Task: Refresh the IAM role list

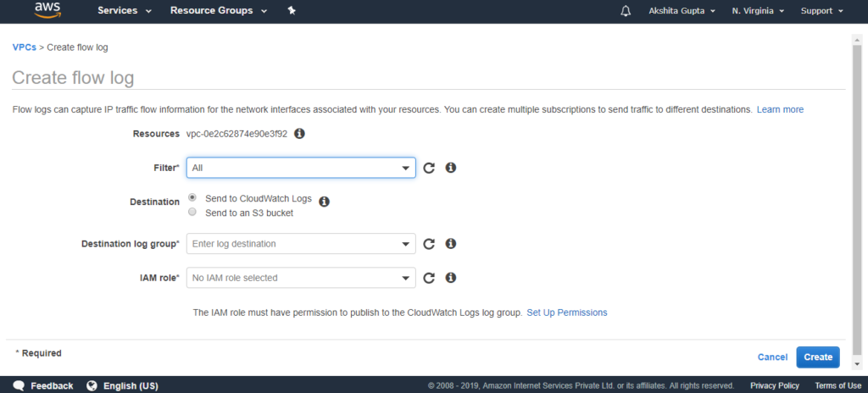Action: pos(429,278)
